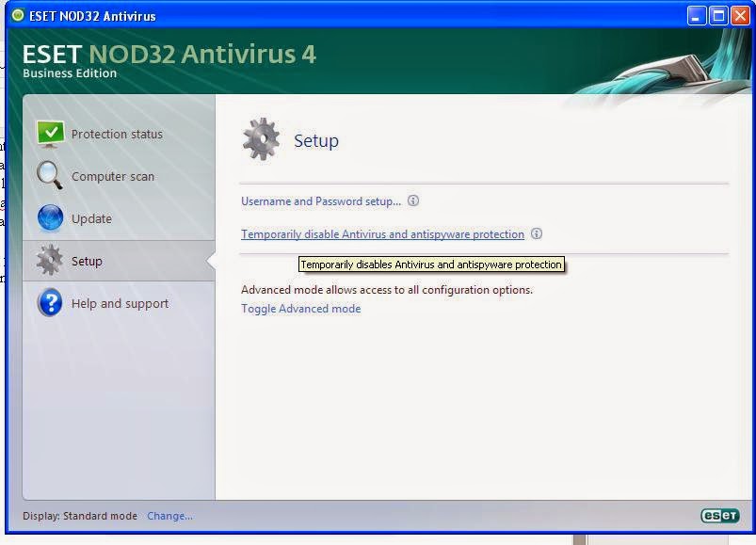Viewport: 756px width, 545px height.
Task: Close the ESET NOD32 Antivirus window
Action: [x=741, y=16]
